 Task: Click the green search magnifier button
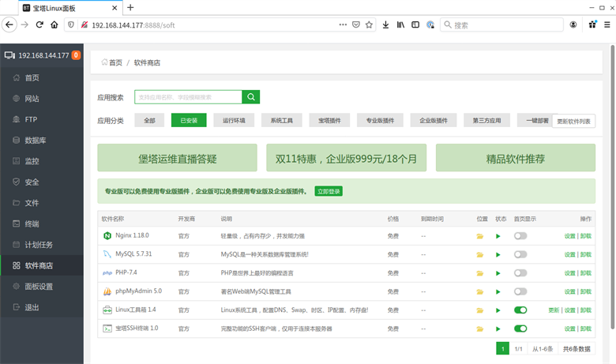(250, 97)
